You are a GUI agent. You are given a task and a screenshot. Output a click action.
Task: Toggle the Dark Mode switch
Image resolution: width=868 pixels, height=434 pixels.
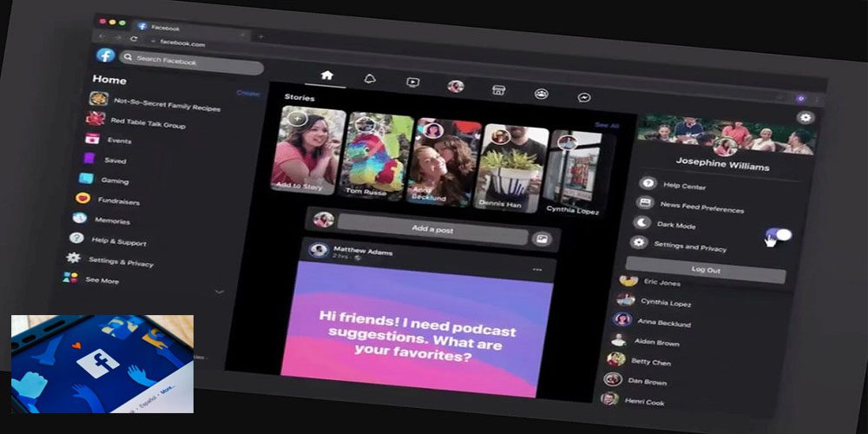click(x=779, y=234)
